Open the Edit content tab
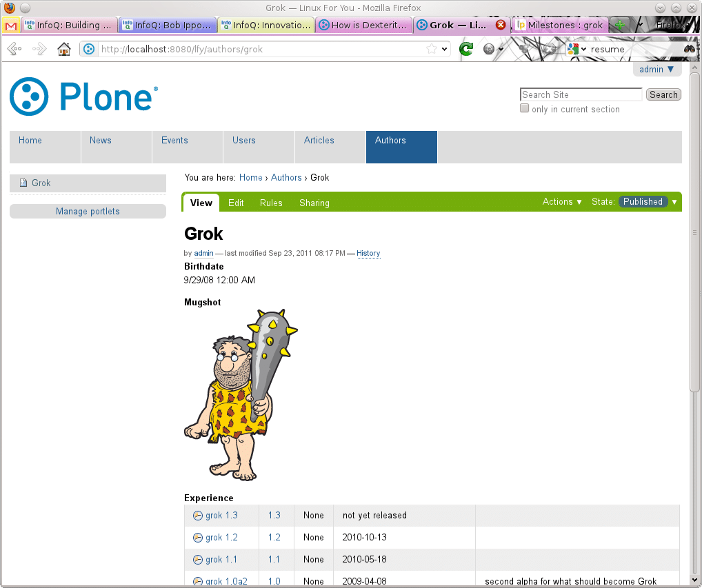 coord(236,203)
